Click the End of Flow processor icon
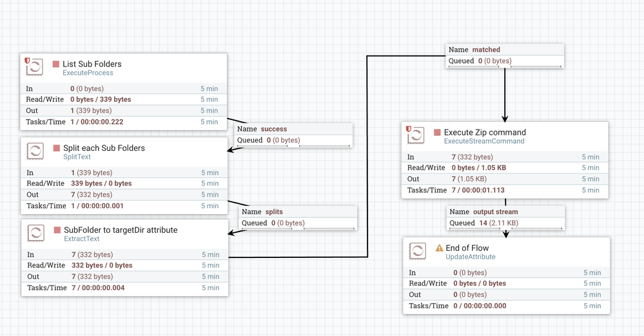 [x=417, y=251]
